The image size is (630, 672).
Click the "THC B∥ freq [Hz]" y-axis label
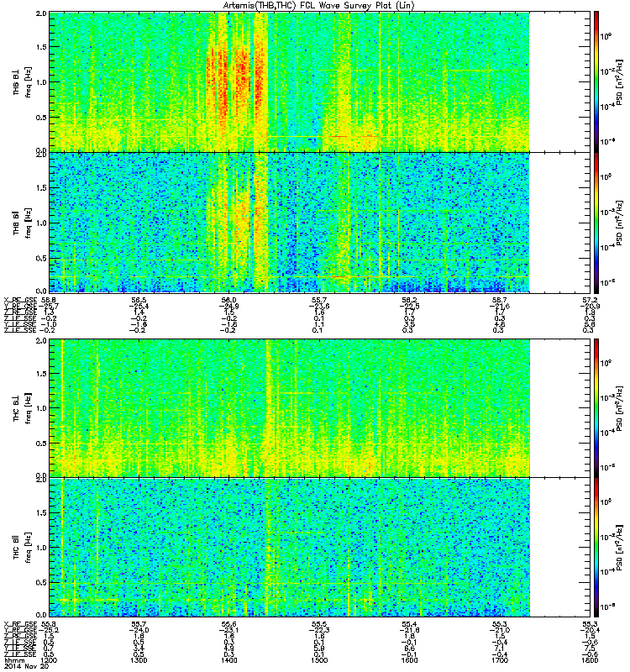click(22, 548)
